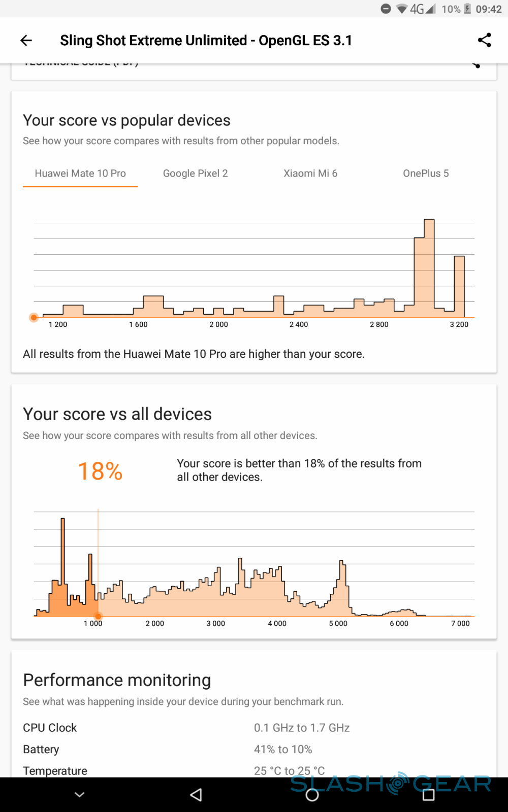Go back using the header arrow
508x812 pixels.
[x=26, y=41]
